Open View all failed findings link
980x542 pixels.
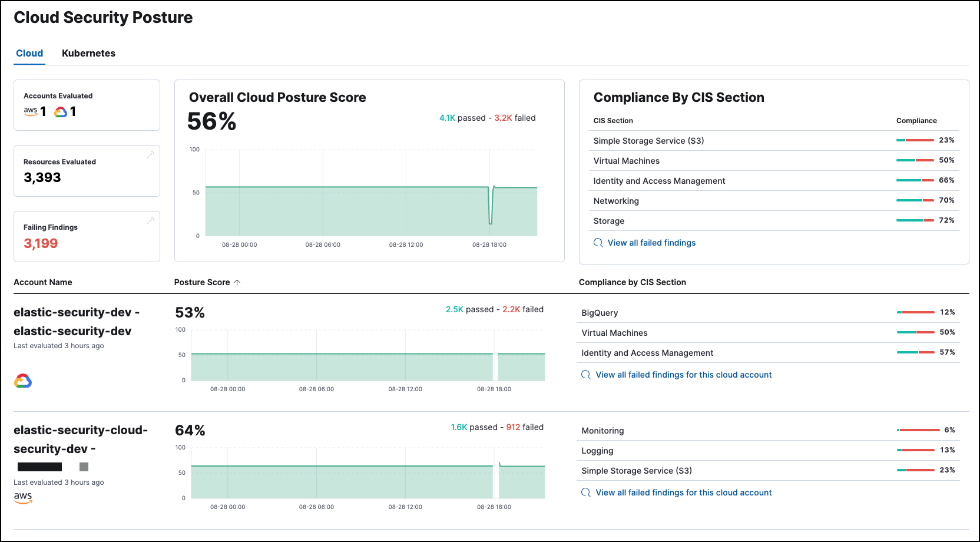(652, 243)
